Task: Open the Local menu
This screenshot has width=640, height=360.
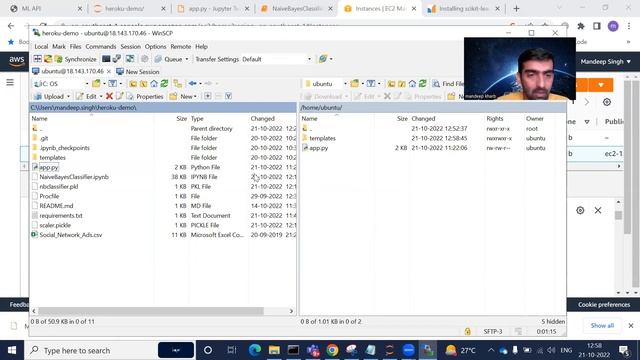Action: (x=41, y=47)
